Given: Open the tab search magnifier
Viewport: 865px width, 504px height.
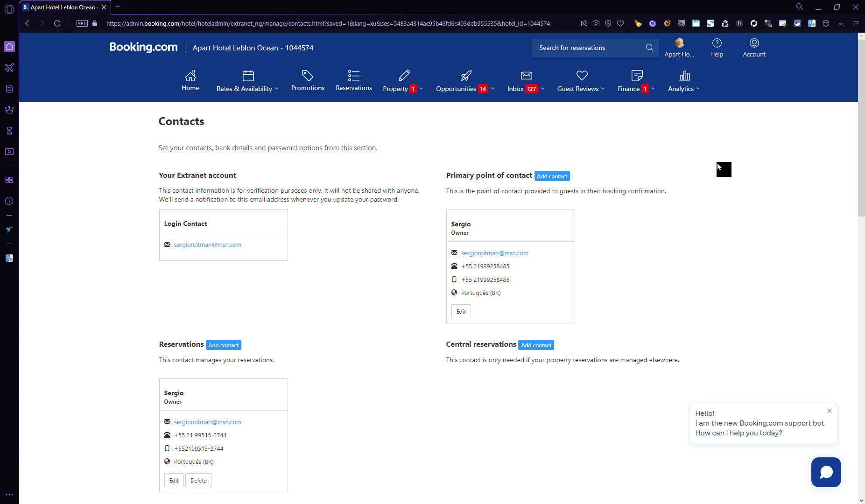Looking at the screenshot, I should (800, 7).
